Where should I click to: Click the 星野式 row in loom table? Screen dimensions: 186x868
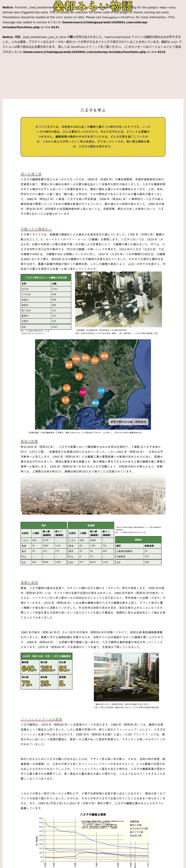(46, 316)
